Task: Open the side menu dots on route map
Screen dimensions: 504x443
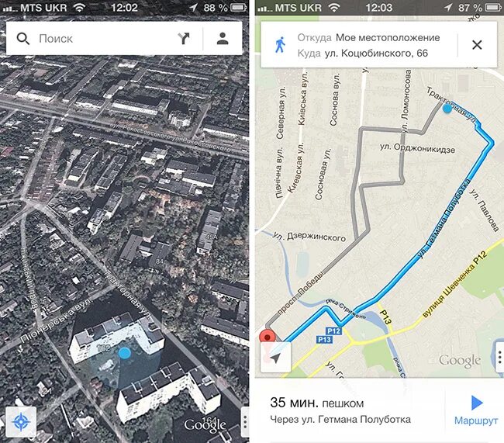Action: point(500,357)
